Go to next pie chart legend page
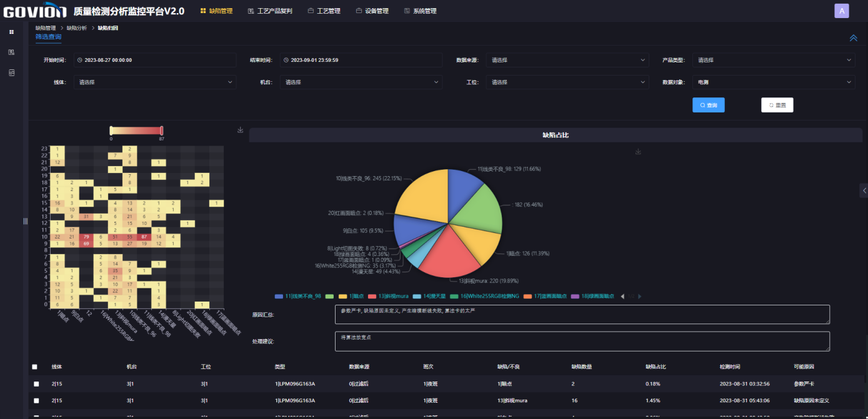868x419 pixels. coord(639,296)
